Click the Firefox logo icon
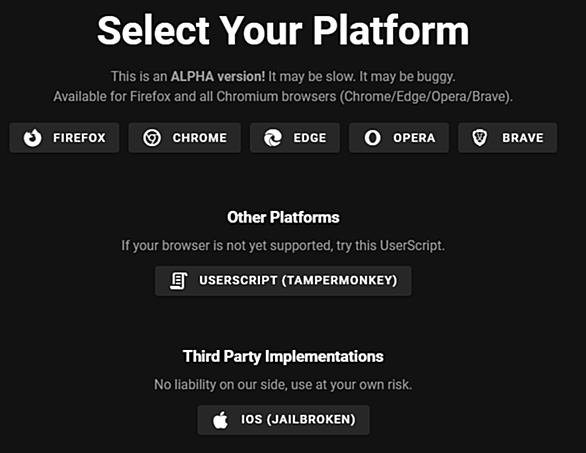Screen dimensions: 586x453 33,138
